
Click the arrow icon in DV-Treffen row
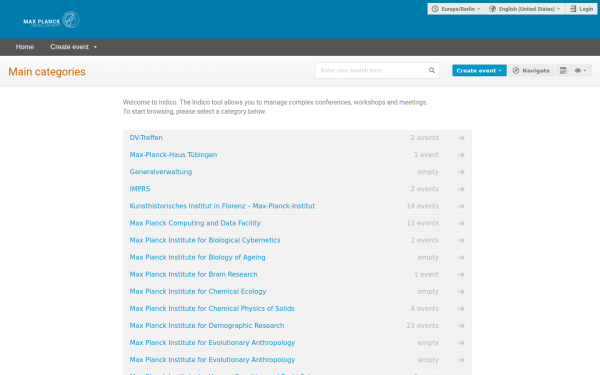click(x=461, y=138)
